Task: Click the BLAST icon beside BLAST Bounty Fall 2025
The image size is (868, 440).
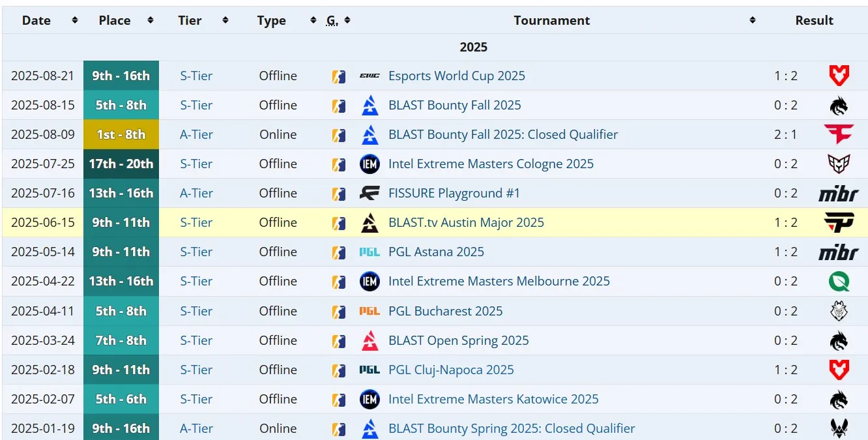Action: [x=369, y=105]
